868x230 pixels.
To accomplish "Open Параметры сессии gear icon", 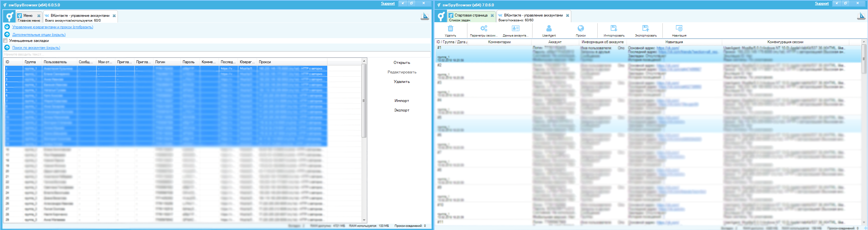I will (484, 29).
